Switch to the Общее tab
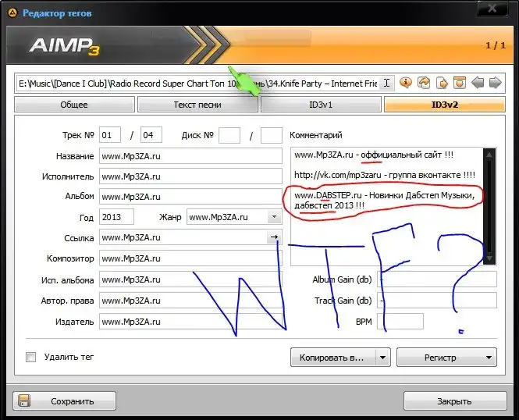This screenshot has width=519, height=420. 74,105
